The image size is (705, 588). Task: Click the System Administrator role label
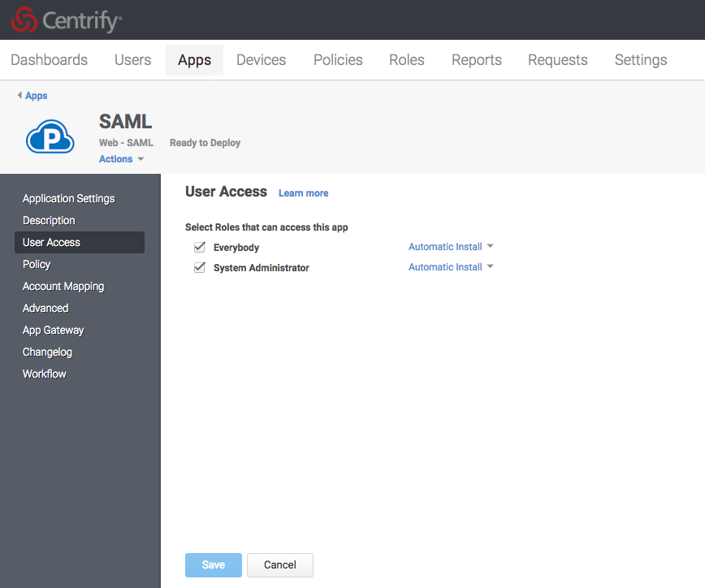(x=262, y=267)
